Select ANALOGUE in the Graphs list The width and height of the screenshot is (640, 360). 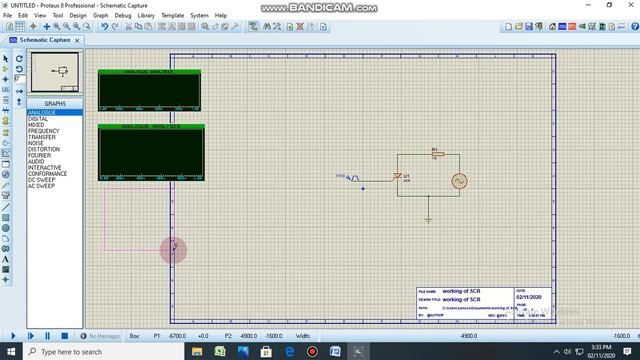click(55, 113)
